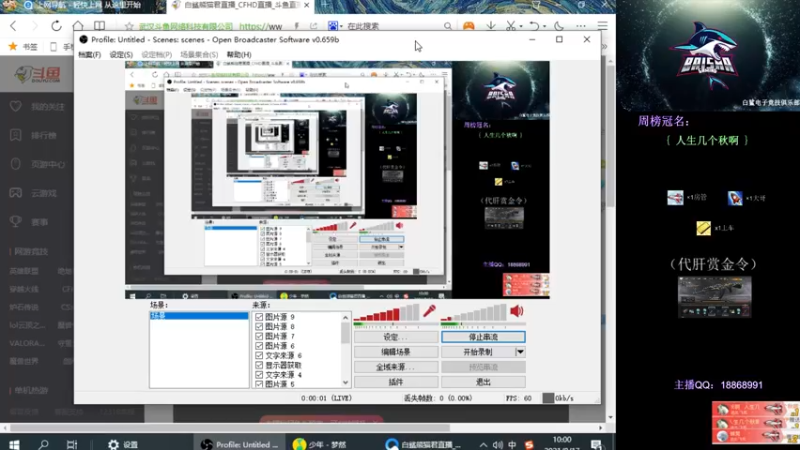
Task: Uncheck the 图片源 8 source checkbox
Action: [x=259, y=327]
